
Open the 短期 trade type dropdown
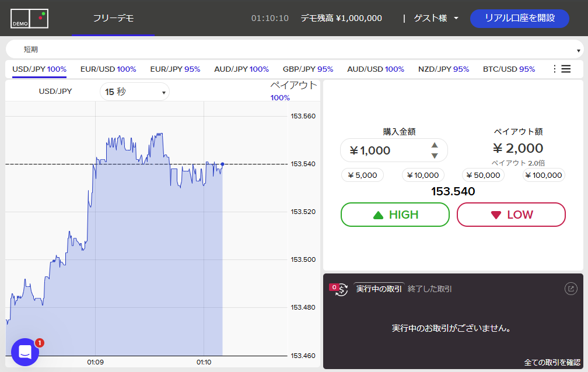pos(294,50)
